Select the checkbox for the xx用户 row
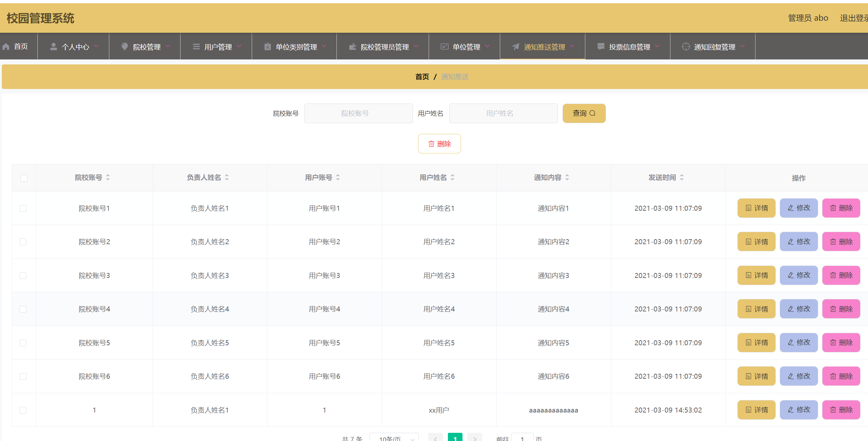 point(23,410)
